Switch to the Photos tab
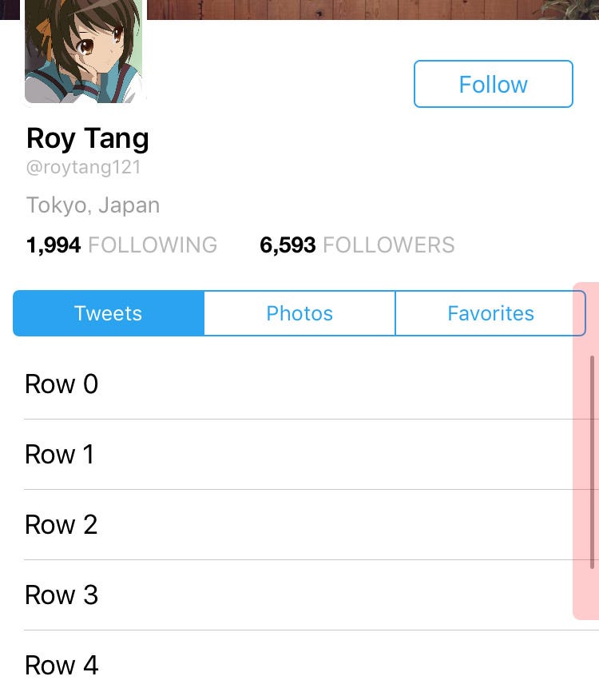The image size is (599, 700). tap(299, 313)
